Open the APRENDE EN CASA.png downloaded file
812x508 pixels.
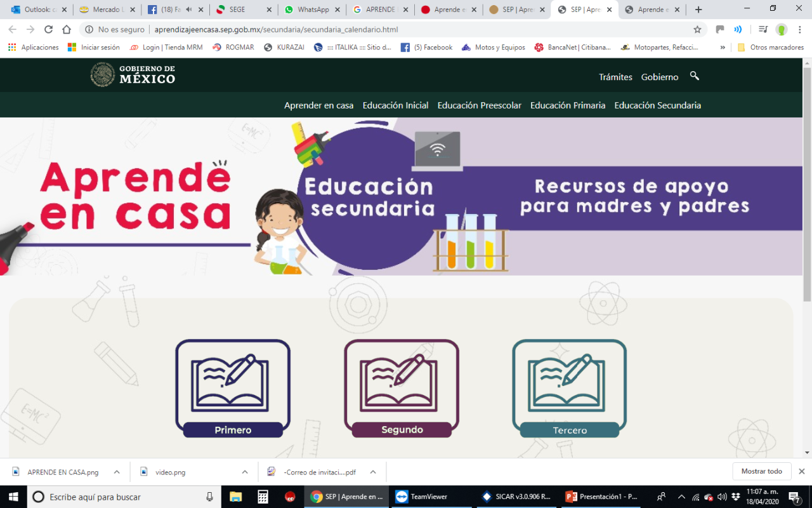(x=57, y=472)
